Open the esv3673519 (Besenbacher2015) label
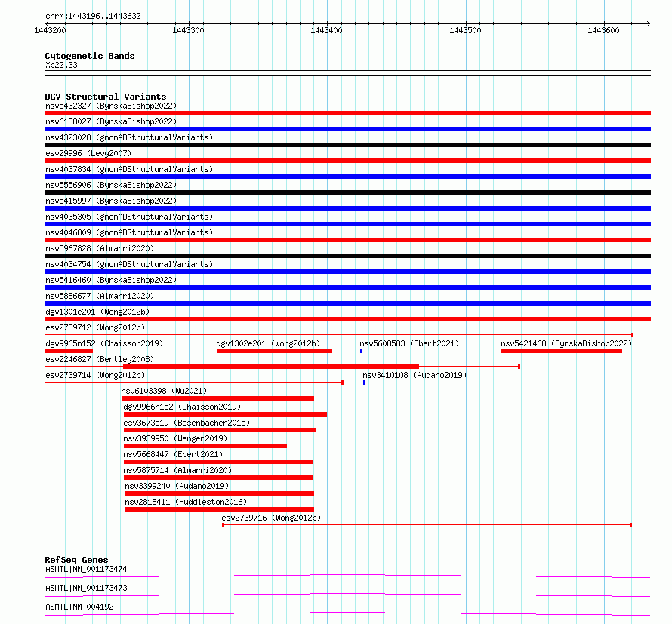The image size is (672, 624). pyautogui.click(x=186, y=423)
